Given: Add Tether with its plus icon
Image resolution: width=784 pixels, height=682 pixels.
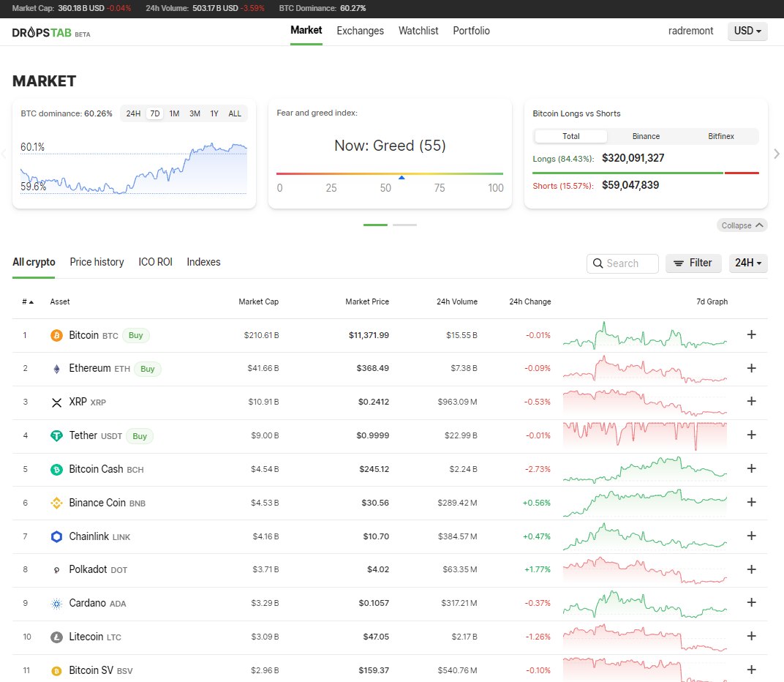Looking at the screenshot, I should (751, 435).
